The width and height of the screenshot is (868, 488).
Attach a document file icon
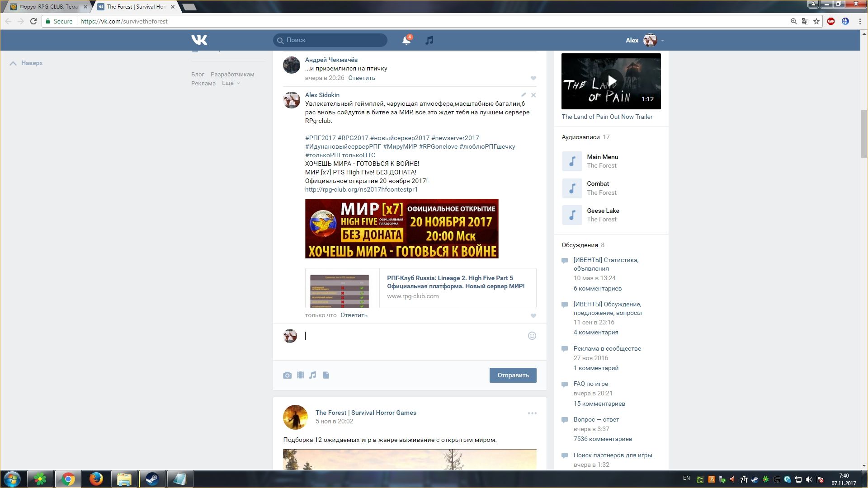coord(326,375)
